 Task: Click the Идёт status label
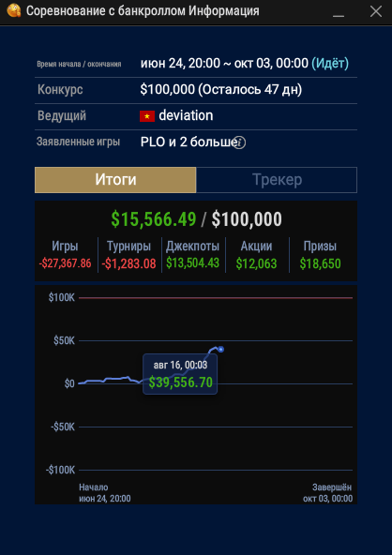point(330,64)
